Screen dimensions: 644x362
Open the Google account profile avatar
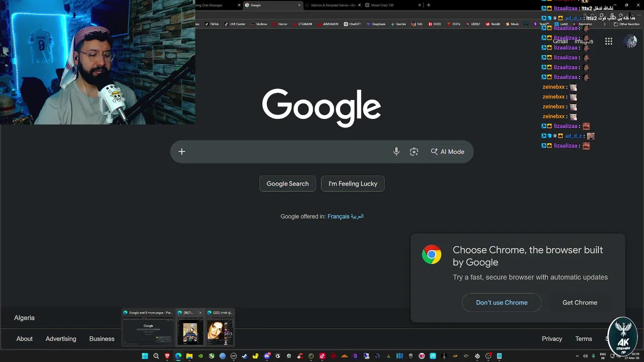[630, 41]
